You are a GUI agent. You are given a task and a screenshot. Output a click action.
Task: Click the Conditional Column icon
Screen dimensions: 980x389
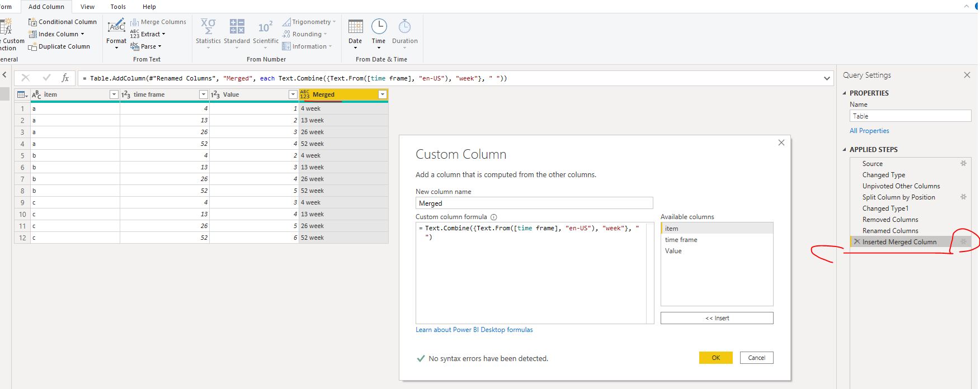(x=32, y=22)
